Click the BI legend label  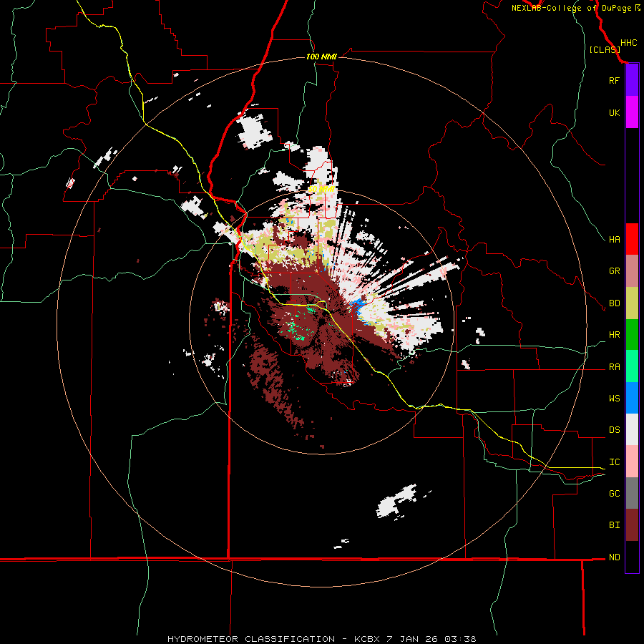point(614,525)
